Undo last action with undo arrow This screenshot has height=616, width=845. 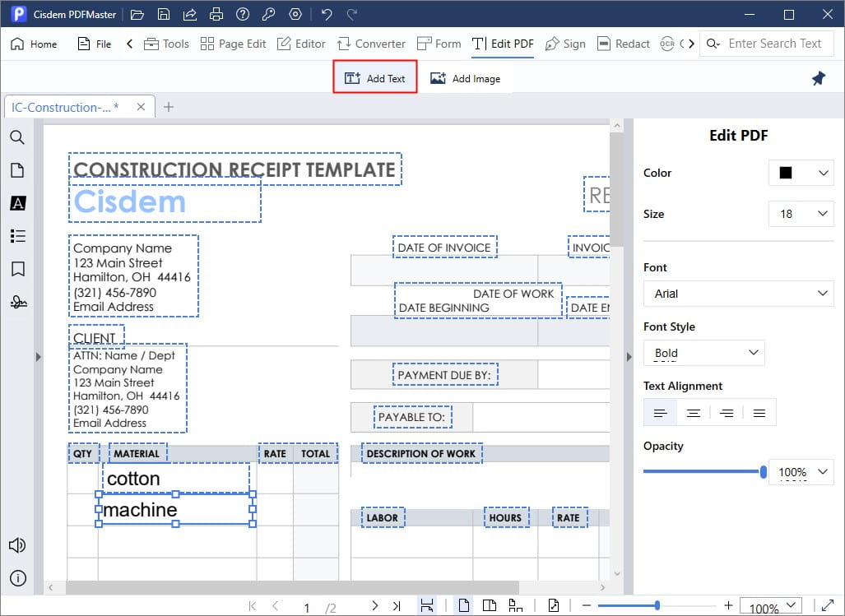tap(327, 15)
